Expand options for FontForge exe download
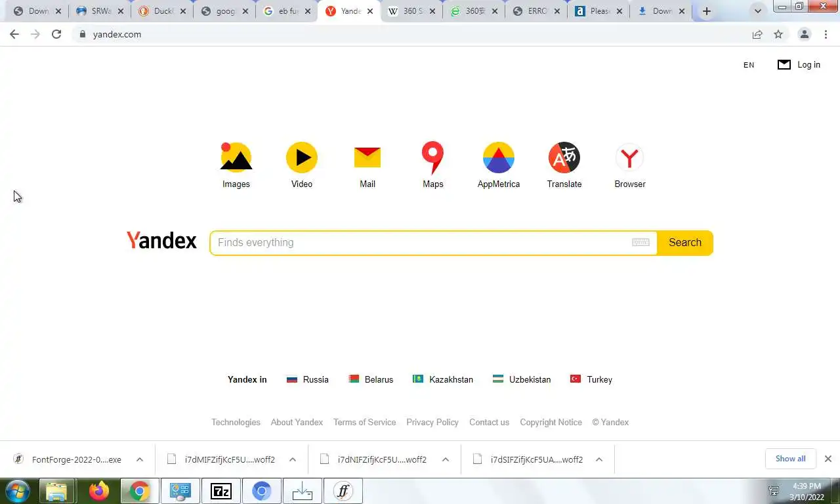This screenshot has height=504, width=840. coord(140,459)
